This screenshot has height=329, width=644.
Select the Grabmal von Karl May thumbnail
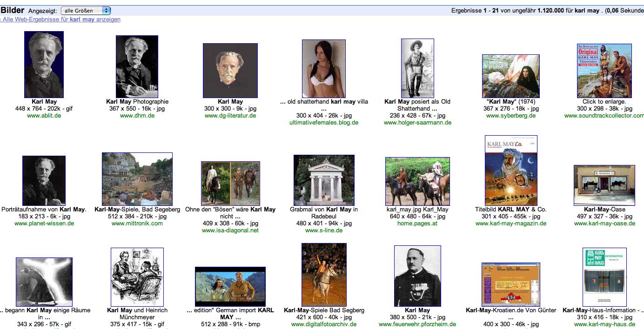(x=324, y=180)
